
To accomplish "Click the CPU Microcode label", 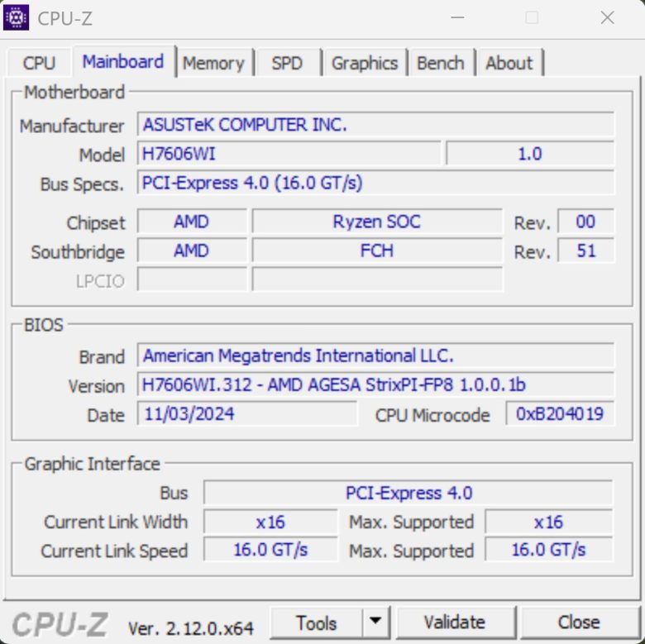I will point(432,415).
